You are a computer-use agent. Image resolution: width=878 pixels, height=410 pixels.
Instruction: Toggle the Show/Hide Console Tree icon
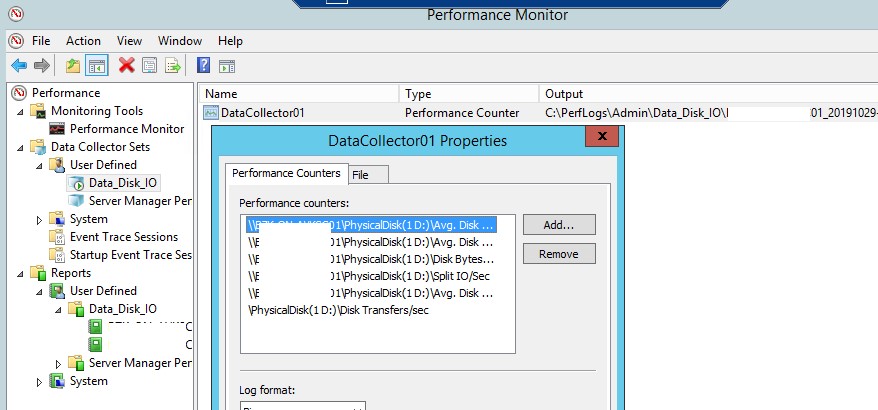(x=96, y=66)
